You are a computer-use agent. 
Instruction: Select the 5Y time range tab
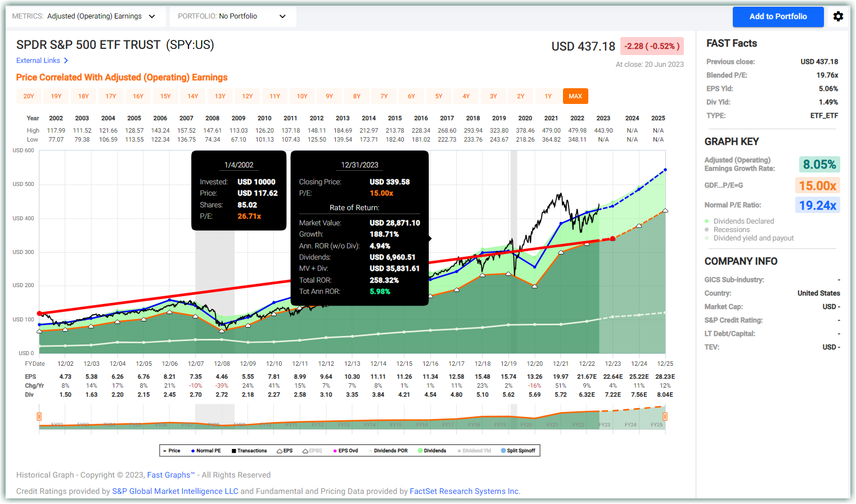pyautogui.click(x=439, y=97)
